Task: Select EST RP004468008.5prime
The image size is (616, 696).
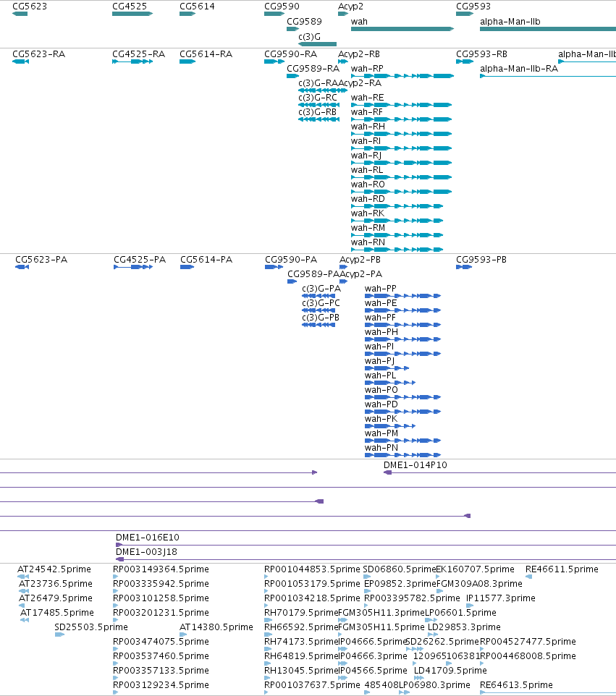Action: click(528, 655)
